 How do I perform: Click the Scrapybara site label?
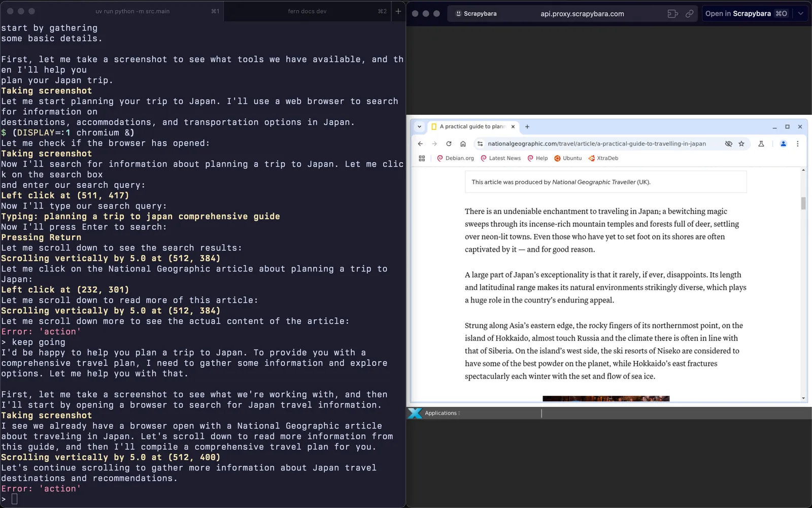pos(476,14)
